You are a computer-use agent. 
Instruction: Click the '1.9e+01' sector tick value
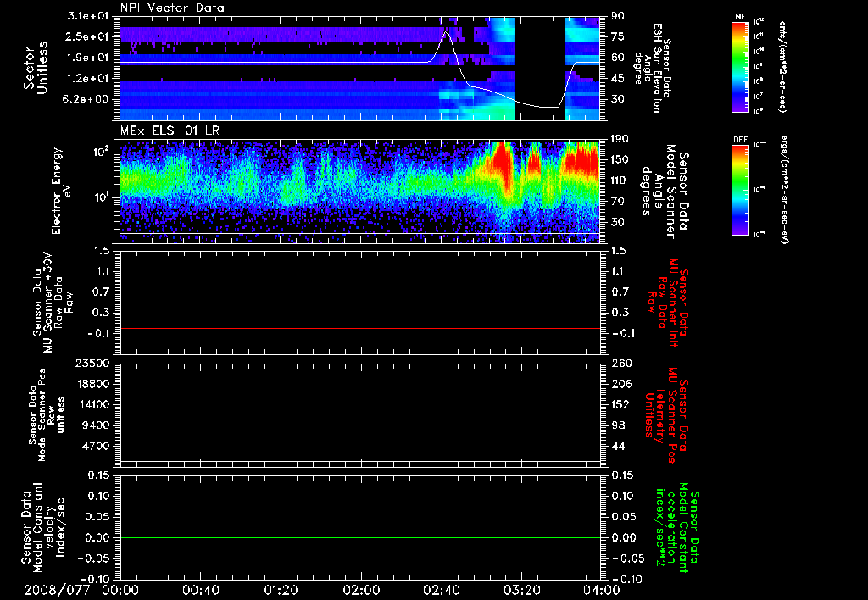point(88,58)
